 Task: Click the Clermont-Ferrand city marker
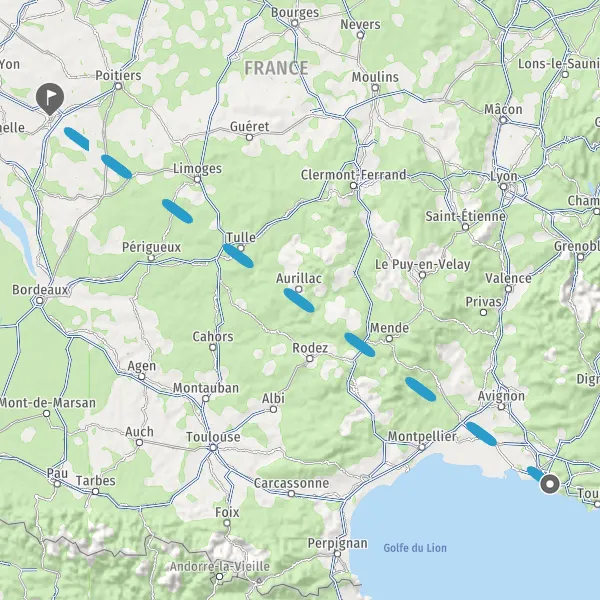pos(354,186)
